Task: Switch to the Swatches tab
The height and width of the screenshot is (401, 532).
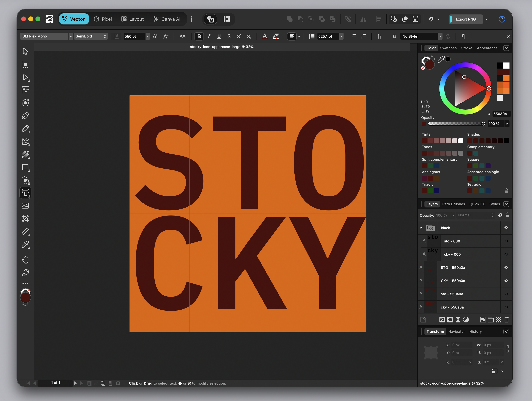Action: point(448,48)
